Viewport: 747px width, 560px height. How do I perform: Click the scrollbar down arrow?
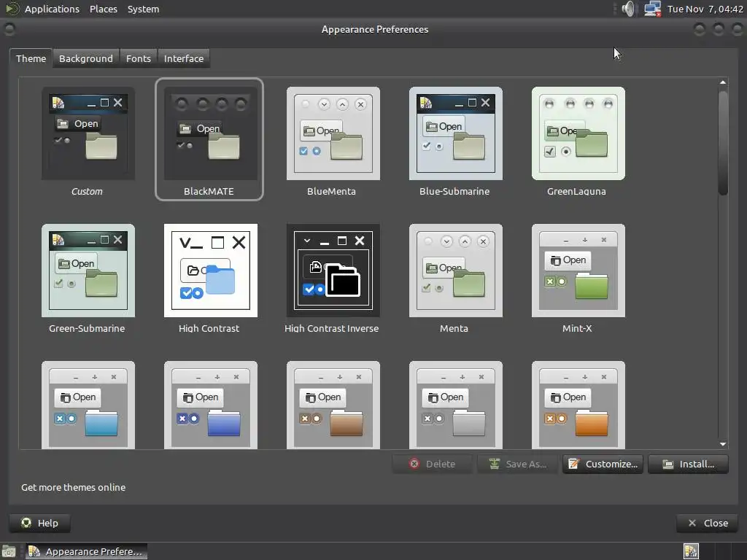(x=723, y=444)
